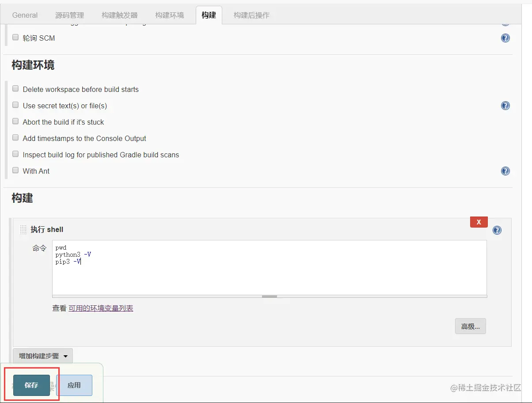Grab the drag handle of 执行 shell step

(23, 230)
